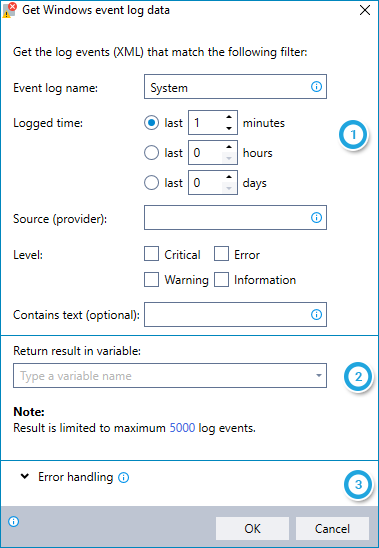Increase the minutes value with up arrow
The width and height of the screenshot is (379, 548).
[229, 117]
